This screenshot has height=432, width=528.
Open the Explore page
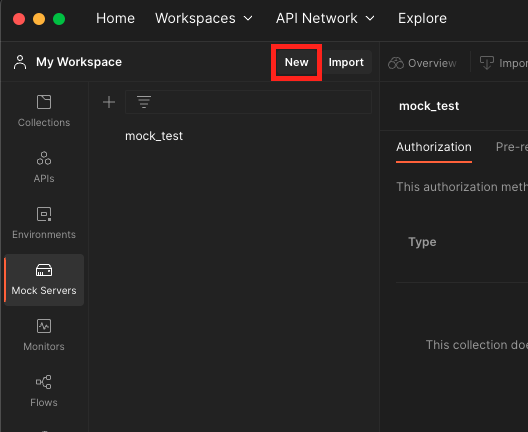422,18
